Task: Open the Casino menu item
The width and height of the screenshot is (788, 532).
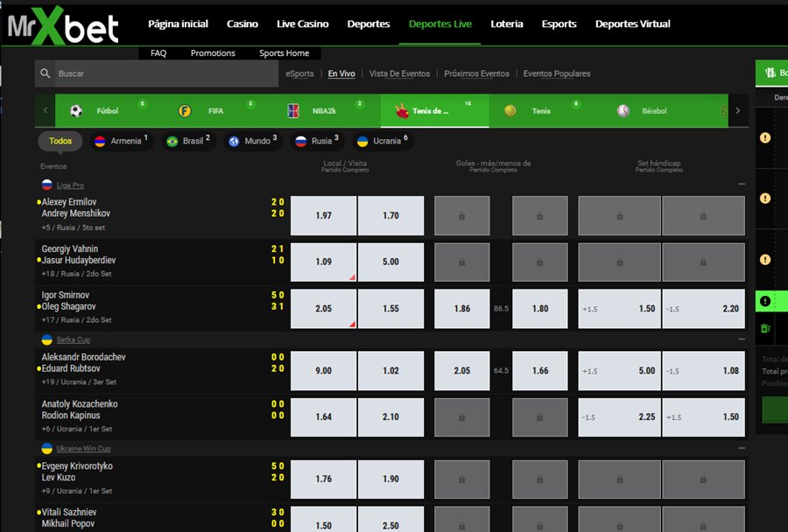Action: pyautogui.click(x=243, y=24)
